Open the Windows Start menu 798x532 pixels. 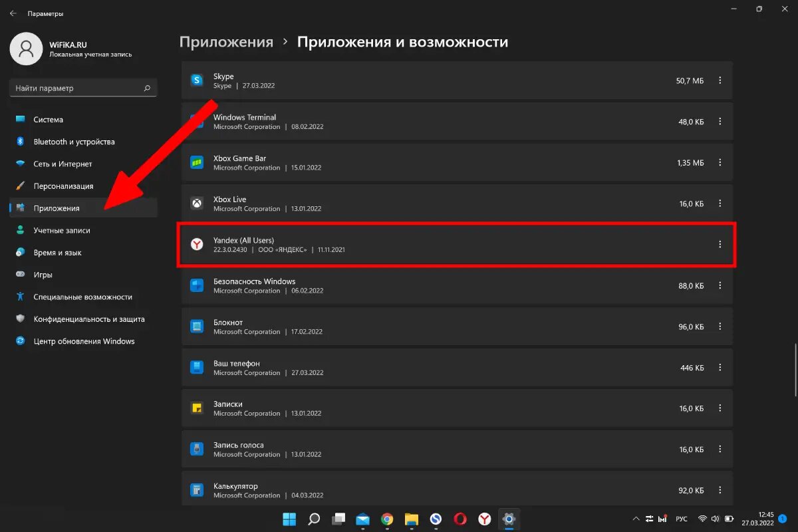coord(290,519)
